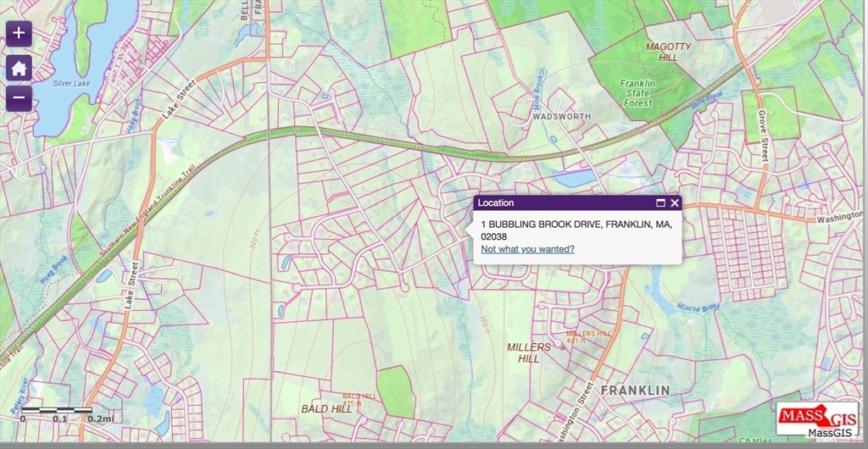Image resolution: width=868 pixels, height=449 pixels.
Task: Click the MAGOTTY HILL label
Action: coord(668,52)
